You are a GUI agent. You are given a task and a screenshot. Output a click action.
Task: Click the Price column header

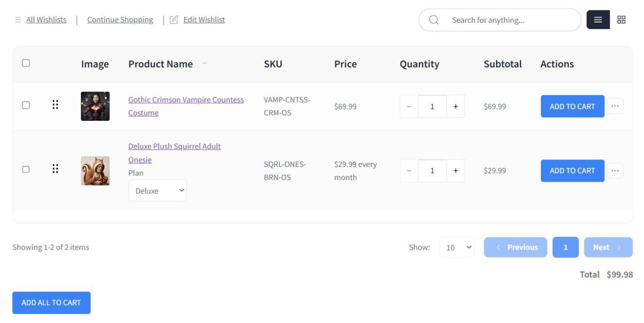pyautogui.click(x=345, y=64)
